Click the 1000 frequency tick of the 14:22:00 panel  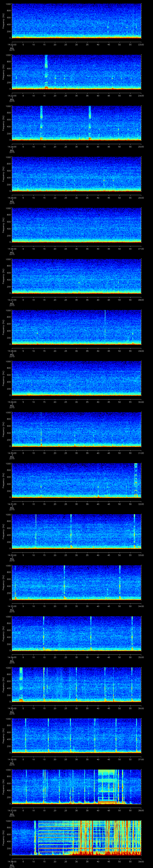click(8, 4)
